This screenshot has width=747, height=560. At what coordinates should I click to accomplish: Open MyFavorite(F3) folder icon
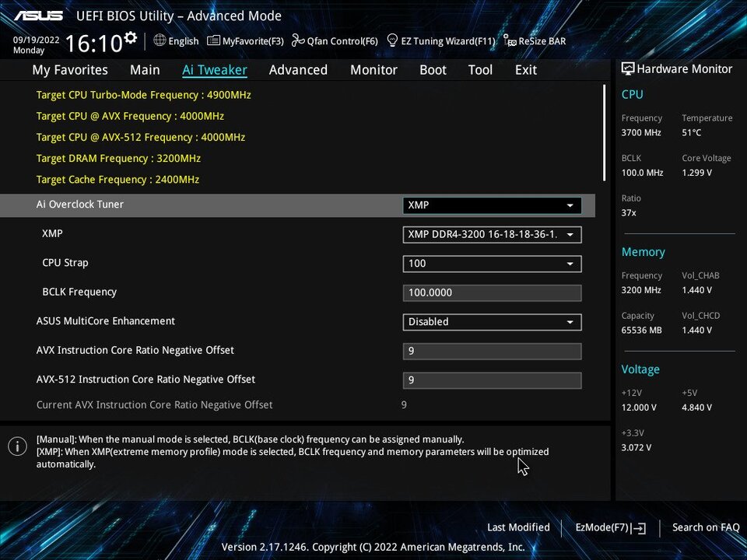(213, 40)
